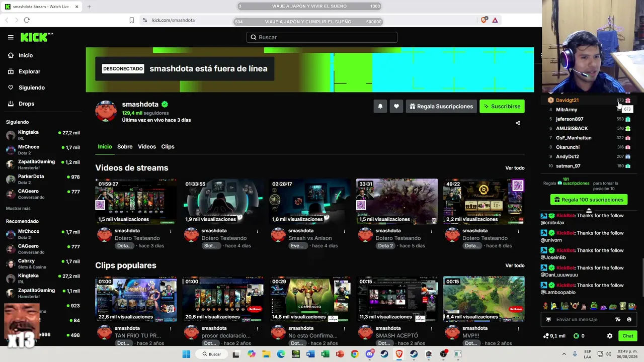
Task: Focus the Buscar search field
Action: tap(322, 37)
